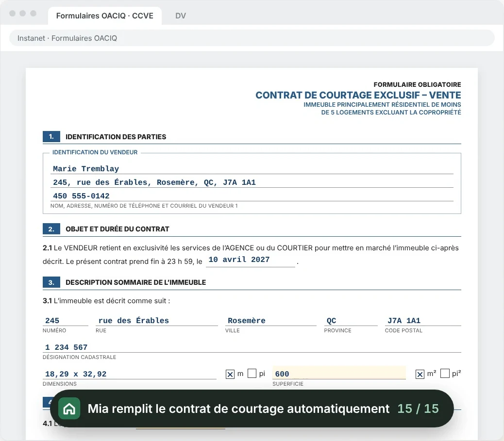Click the CODE POSTAL label
Viewport: 504px width, 441px height.
tap(403, 330)
